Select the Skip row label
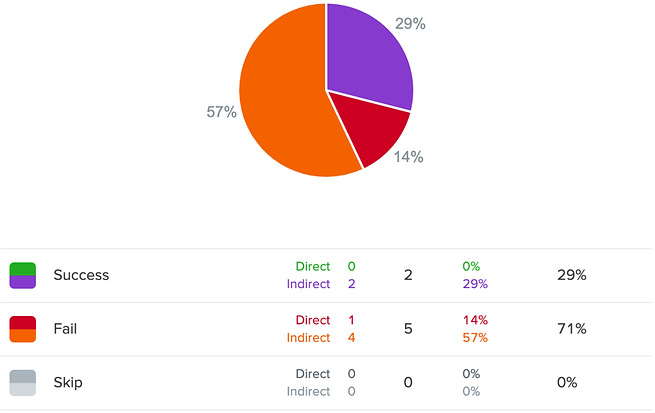655x413 pixels. (68, 383)
